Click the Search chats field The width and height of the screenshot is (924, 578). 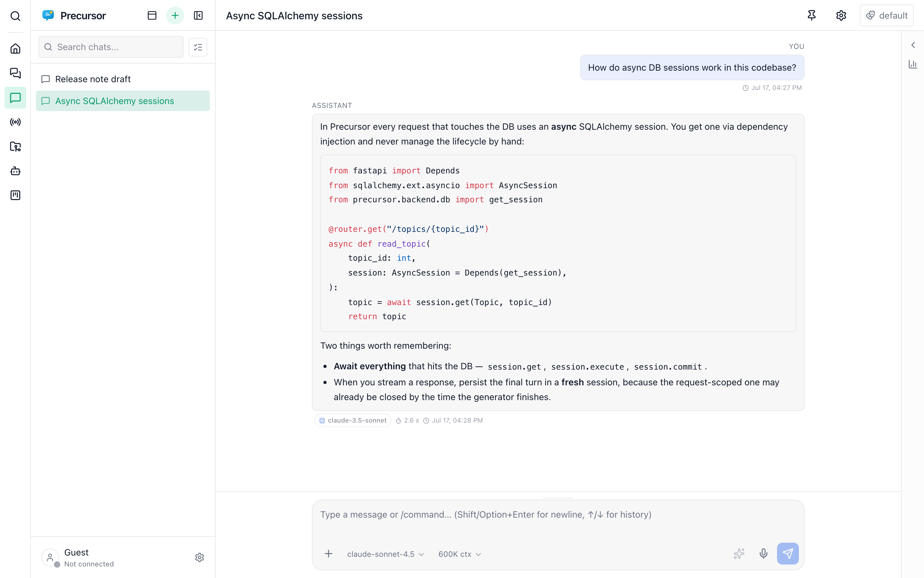(111, 47)
